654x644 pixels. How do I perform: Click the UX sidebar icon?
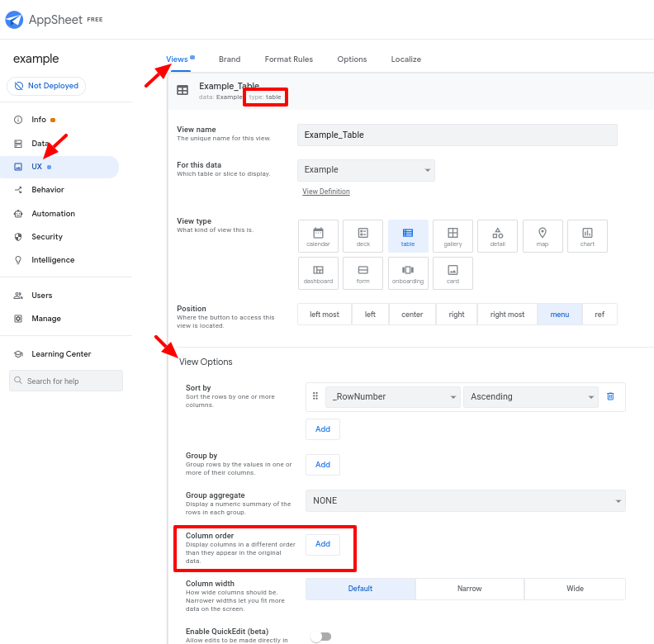pos(18,167)
